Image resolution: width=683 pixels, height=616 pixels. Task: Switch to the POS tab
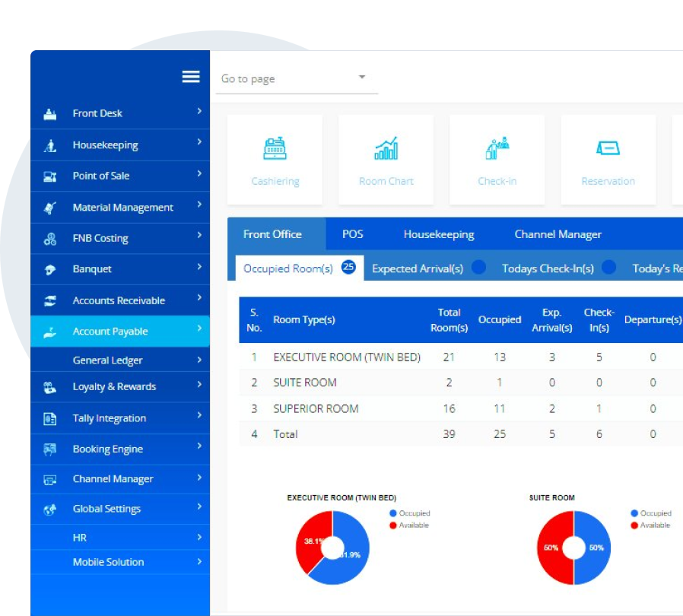(351, 234)
